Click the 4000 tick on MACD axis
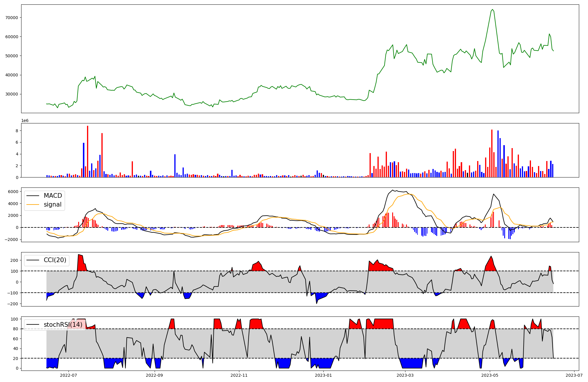The width and height of the screenshot is (588, 382). coord(13,204)
